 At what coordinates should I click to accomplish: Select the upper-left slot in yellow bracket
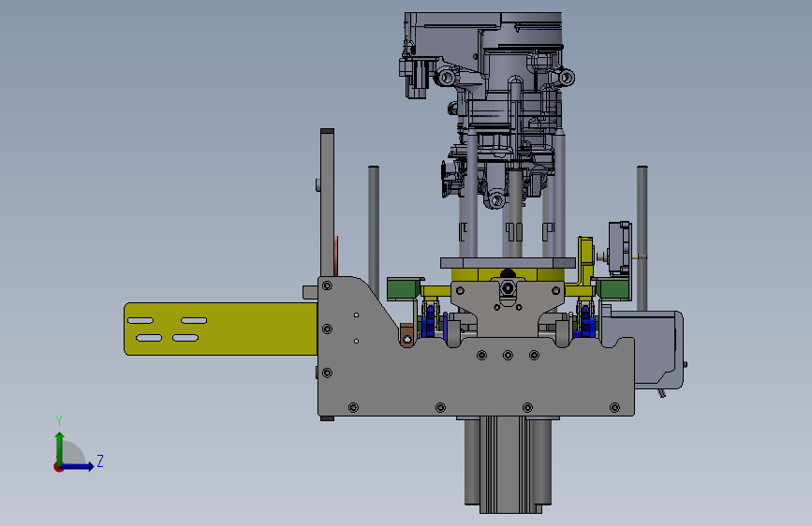click(x=140, y=320)
